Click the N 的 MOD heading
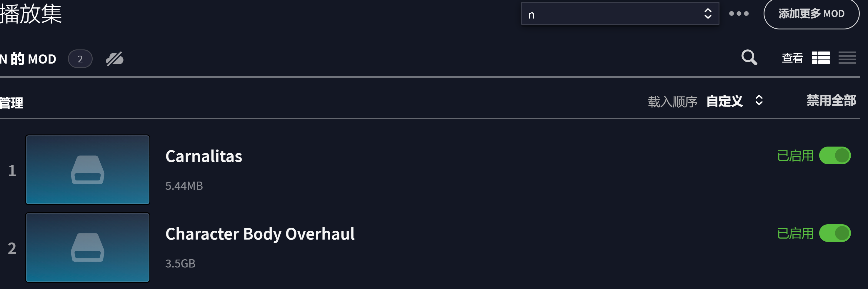This screenshot has width=868, height=289. coord(28,59)
